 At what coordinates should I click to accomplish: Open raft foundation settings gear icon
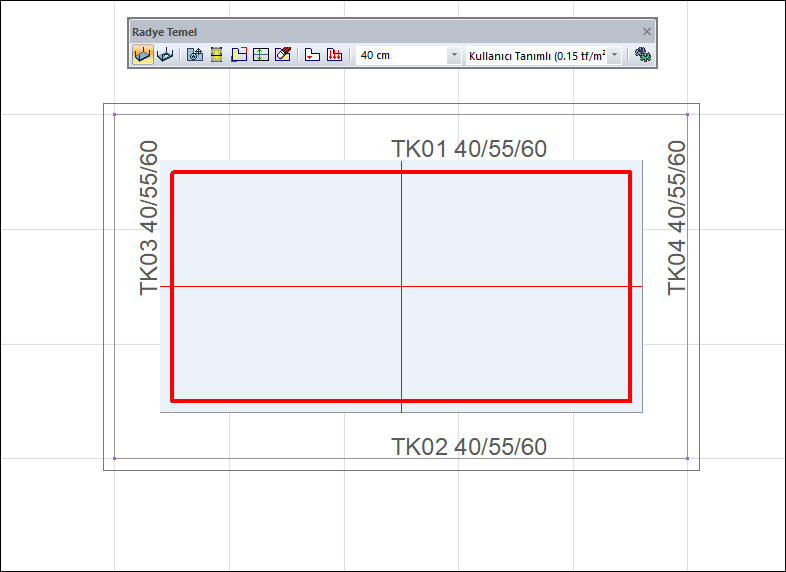[643, 55]
